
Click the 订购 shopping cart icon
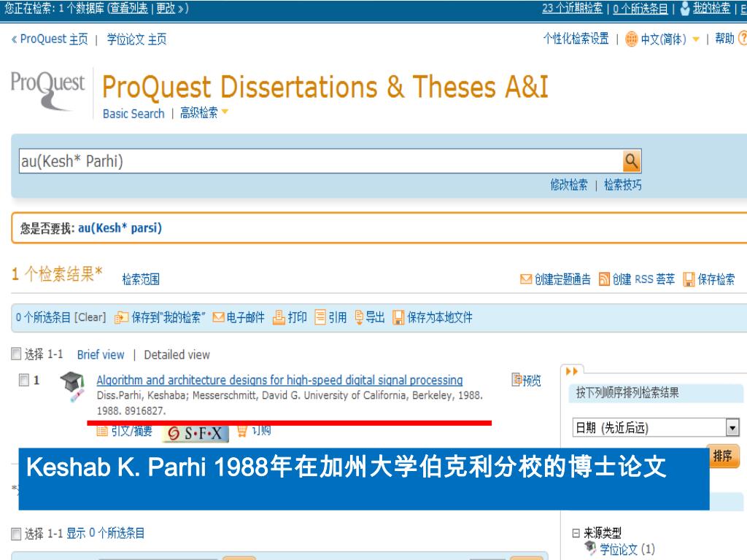pos(242,431)
